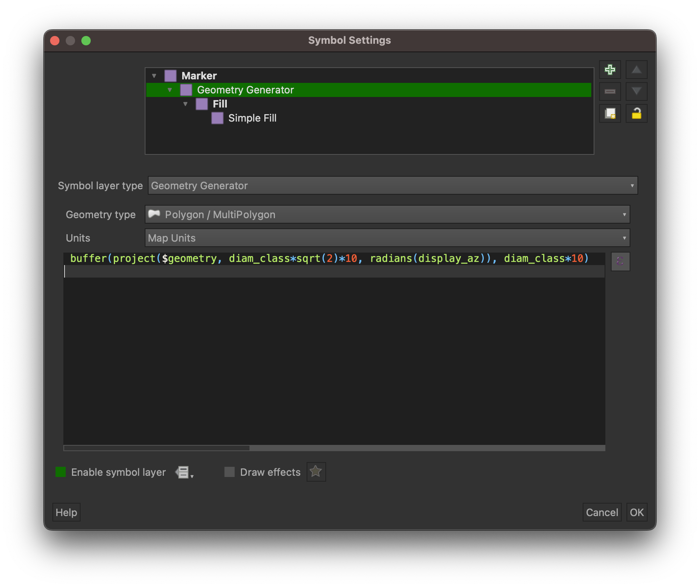Select the Geometry Generator layer row
The image size is (700, 588).
(369, 90)
